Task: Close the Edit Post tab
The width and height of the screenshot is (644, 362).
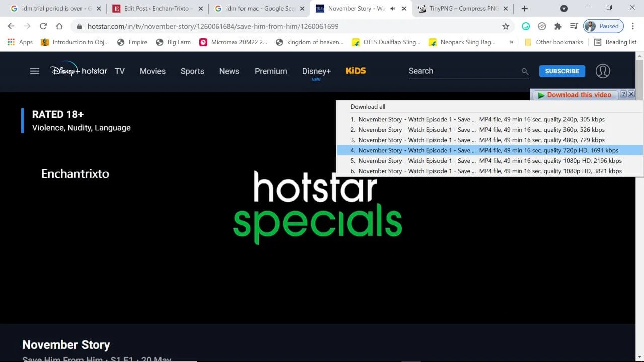Action: pyautogui.click(x=200, y=9)
